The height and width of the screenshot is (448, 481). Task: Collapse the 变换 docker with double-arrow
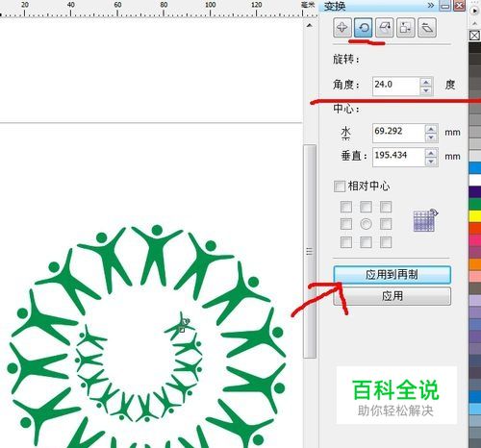(431, 6)
